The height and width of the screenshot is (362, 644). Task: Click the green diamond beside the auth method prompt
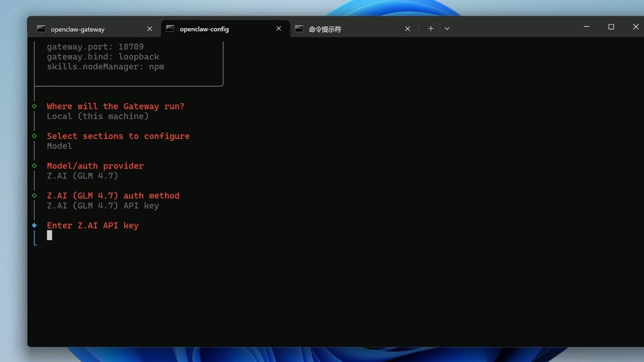tap(34, 196)
